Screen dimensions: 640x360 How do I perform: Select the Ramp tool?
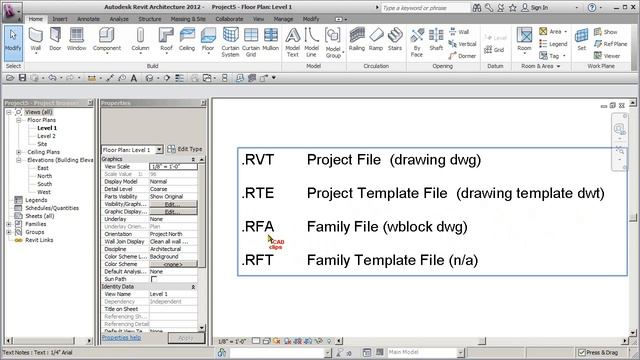point(376,40)
